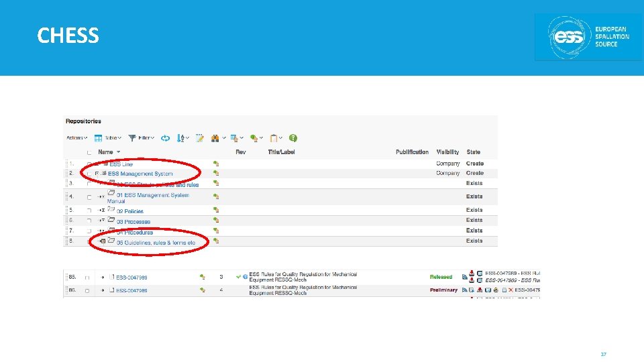
Task: Open the ESS Management System link
Action: (x=140, y=174)
